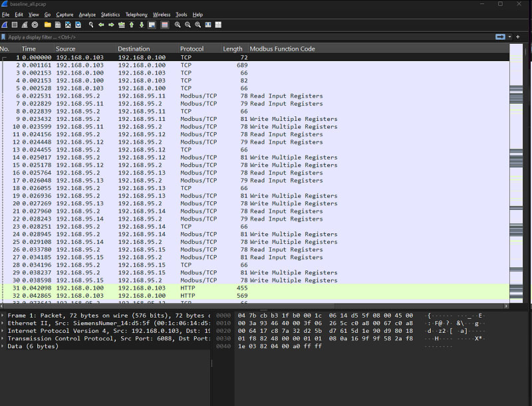Go to the previous packet with back arrow
Image resolution: width=532 pixels, height=406 pixels.
[100, 25]
